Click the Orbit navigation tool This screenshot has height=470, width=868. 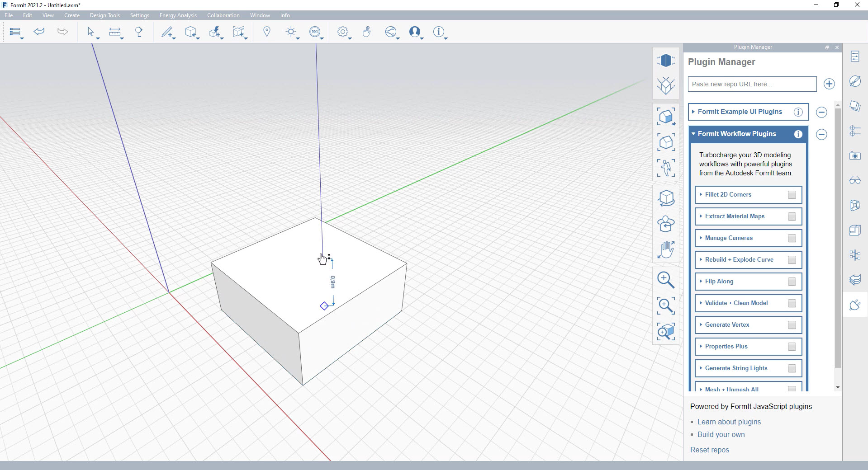pos(665,198)
